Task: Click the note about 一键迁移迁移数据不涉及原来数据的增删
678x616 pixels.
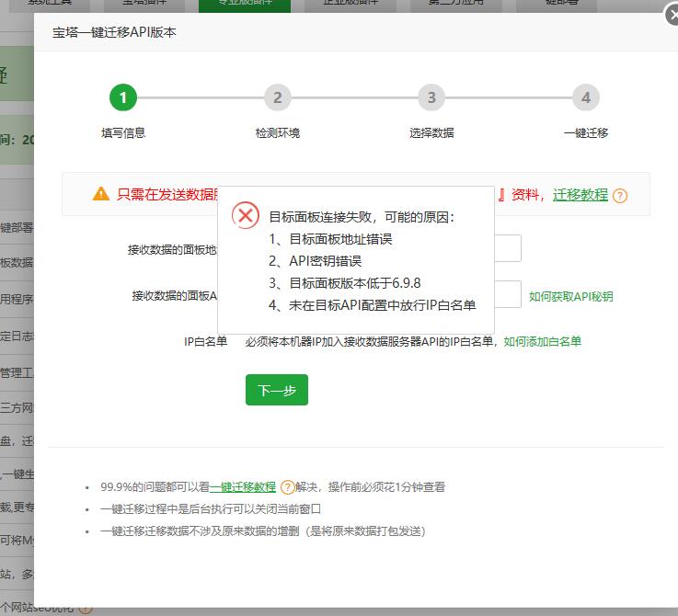Action: click(263, 531)
